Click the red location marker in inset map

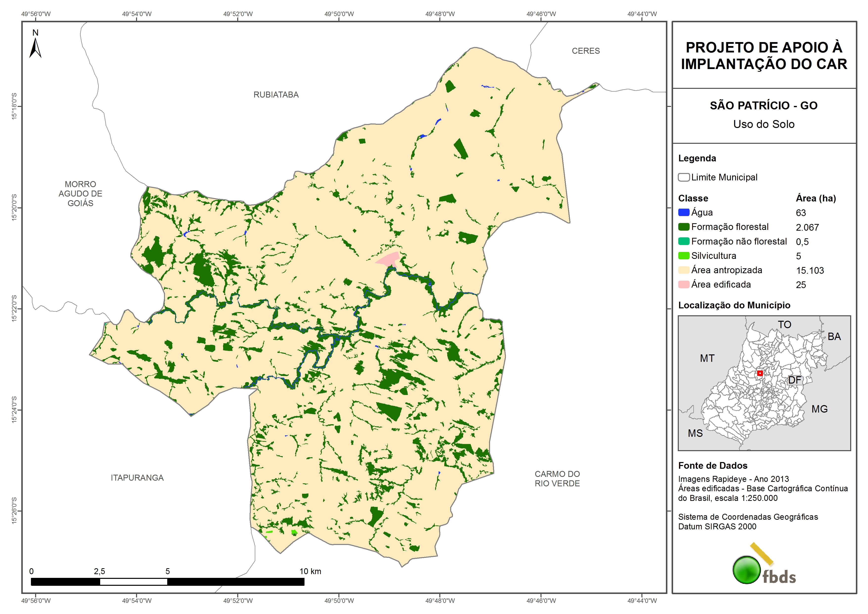point(759,373)
